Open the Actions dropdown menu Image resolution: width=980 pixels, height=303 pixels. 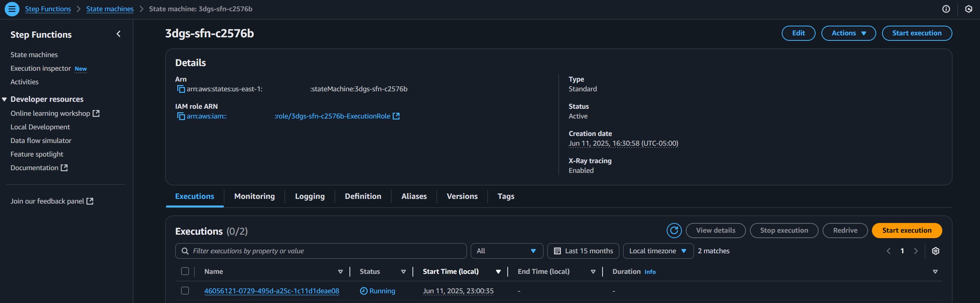[849, 33]
